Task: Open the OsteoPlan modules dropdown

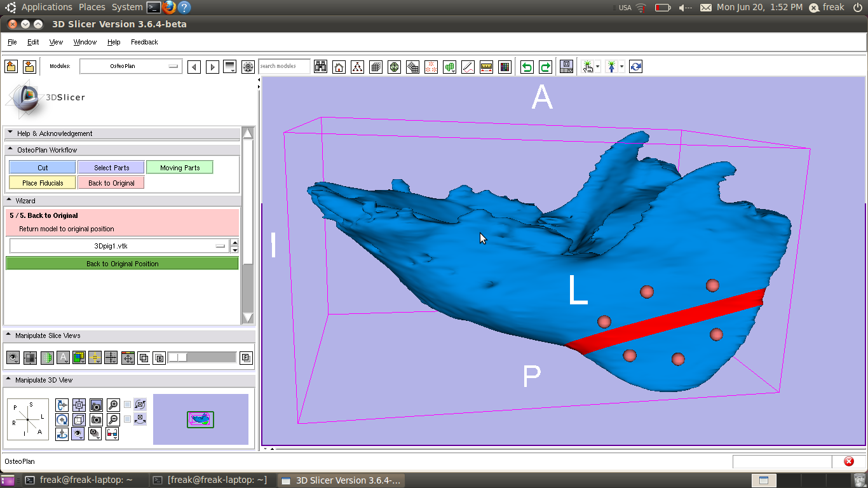Action: click(131, 66)
